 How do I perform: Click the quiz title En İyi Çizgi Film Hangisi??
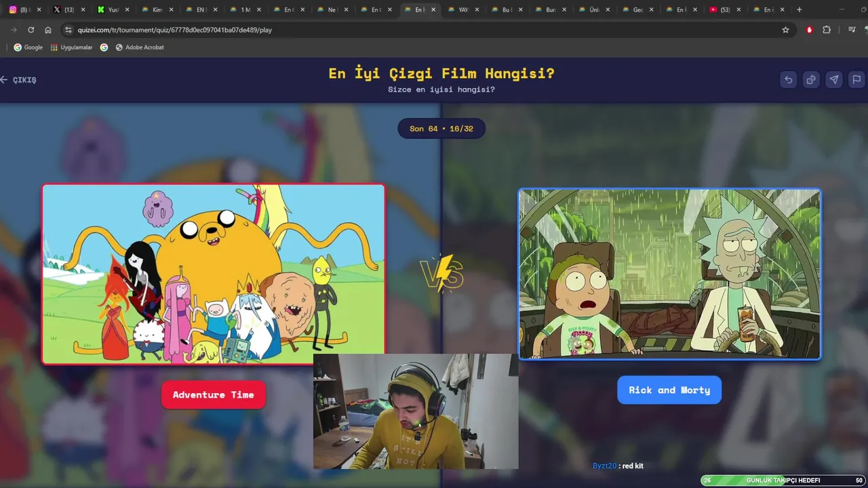(x=441, y=73)
